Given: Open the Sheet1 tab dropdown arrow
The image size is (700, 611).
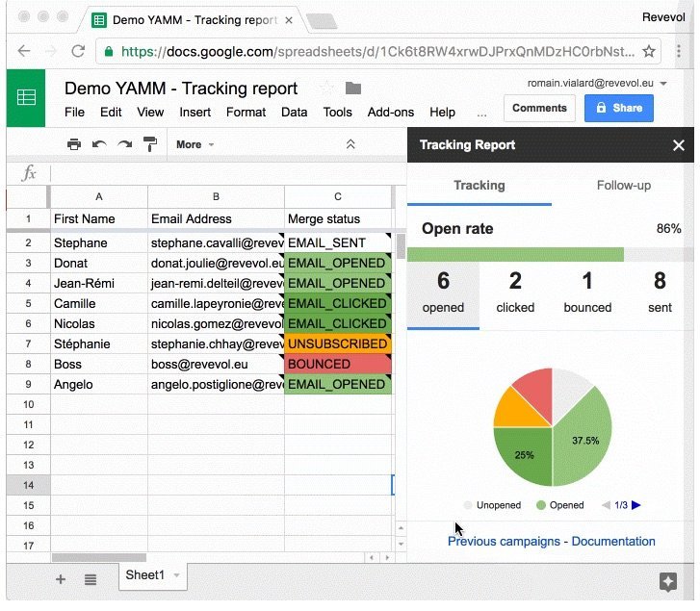Looking at the screenshot, I should pos(177,575).
